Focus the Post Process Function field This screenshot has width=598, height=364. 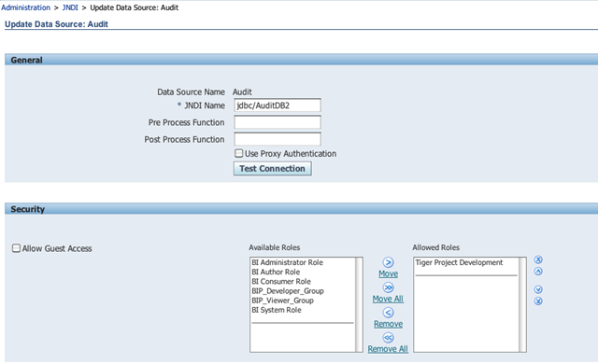pyautogui.click(x=278, y=139)
